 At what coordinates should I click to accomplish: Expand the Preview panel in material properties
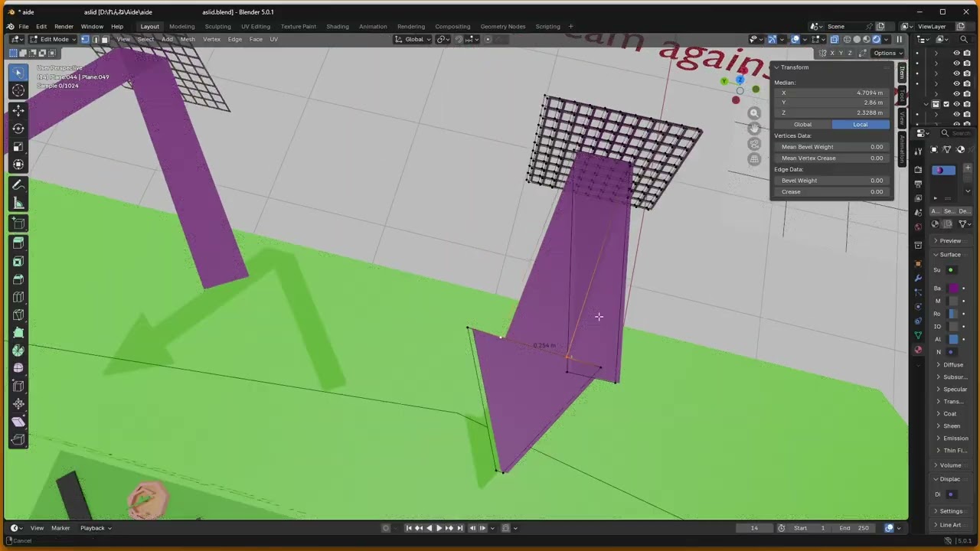[x=949, y=241]
